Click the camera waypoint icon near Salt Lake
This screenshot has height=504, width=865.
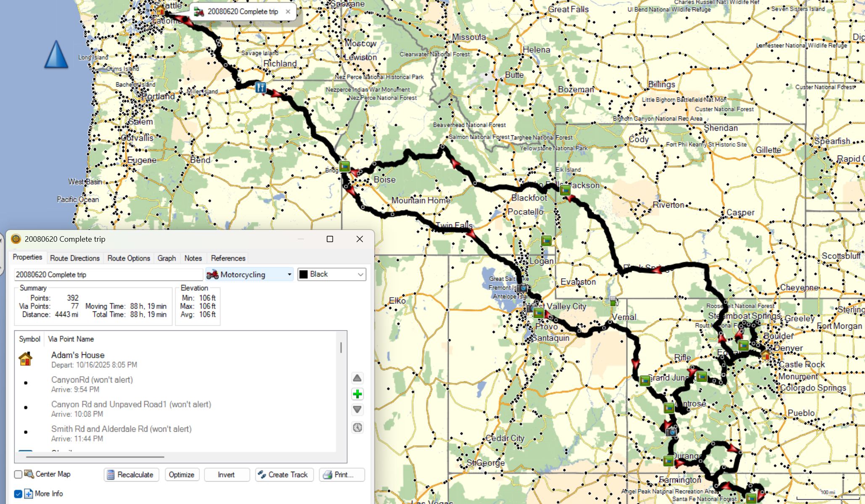(522, 288)
